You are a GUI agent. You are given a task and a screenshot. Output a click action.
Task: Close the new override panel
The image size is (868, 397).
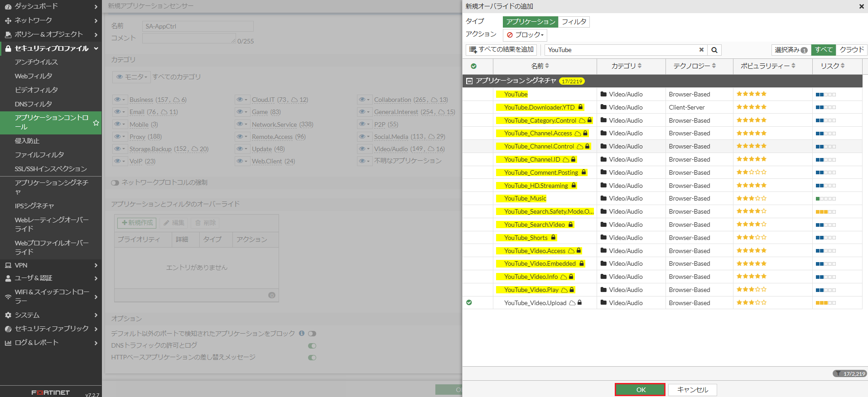point(861,6)
